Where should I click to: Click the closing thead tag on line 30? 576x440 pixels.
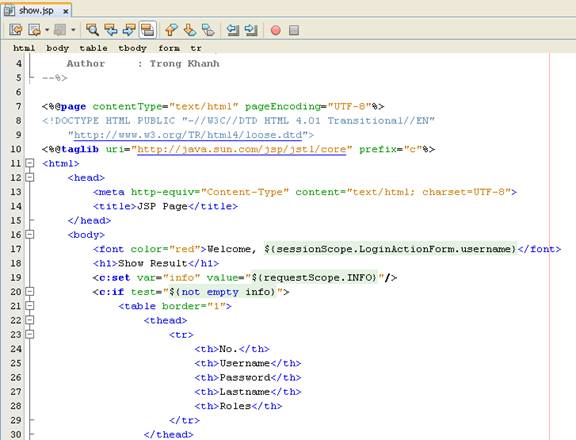point(168,434)
